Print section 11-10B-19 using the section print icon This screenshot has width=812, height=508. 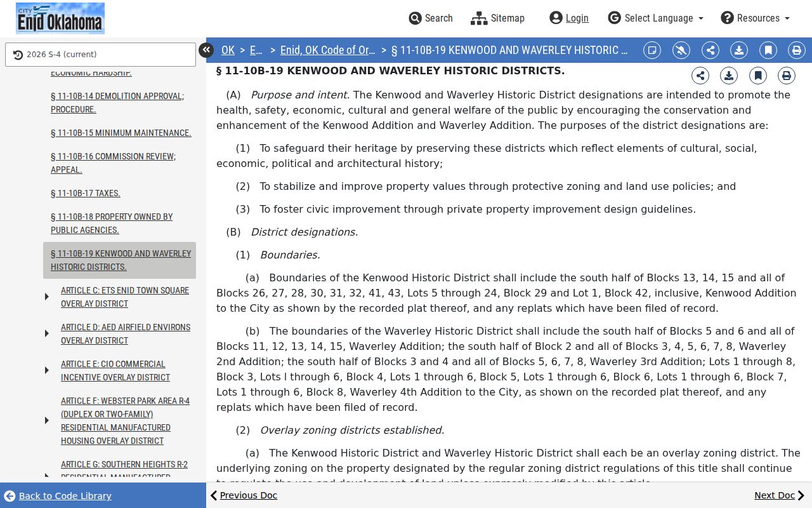787,76
